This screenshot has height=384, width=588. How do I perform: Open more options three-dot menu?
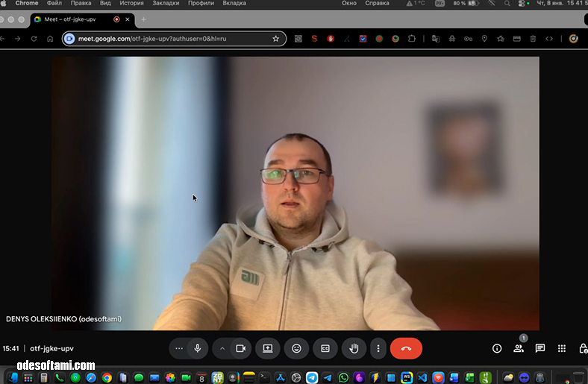378,348
